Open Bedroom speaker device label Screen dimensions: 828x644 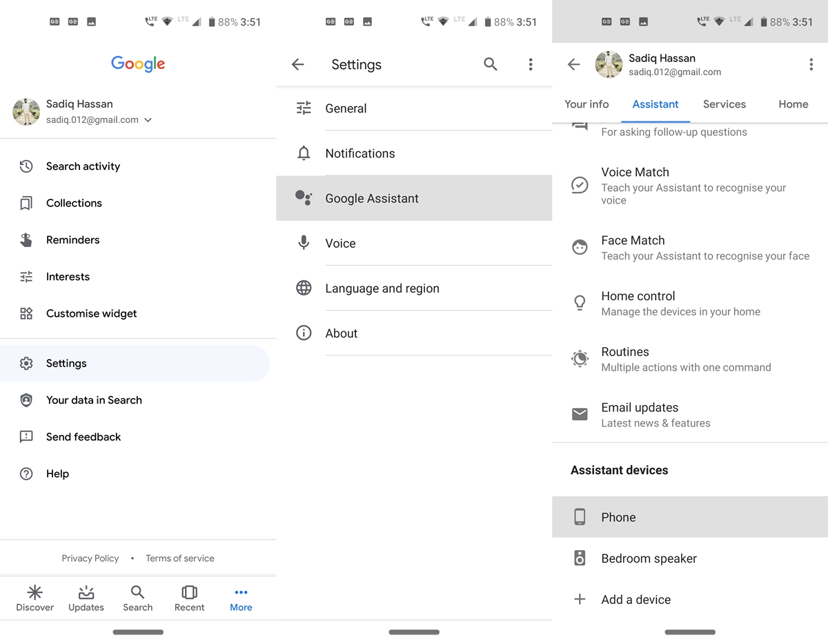click(649, 558)
